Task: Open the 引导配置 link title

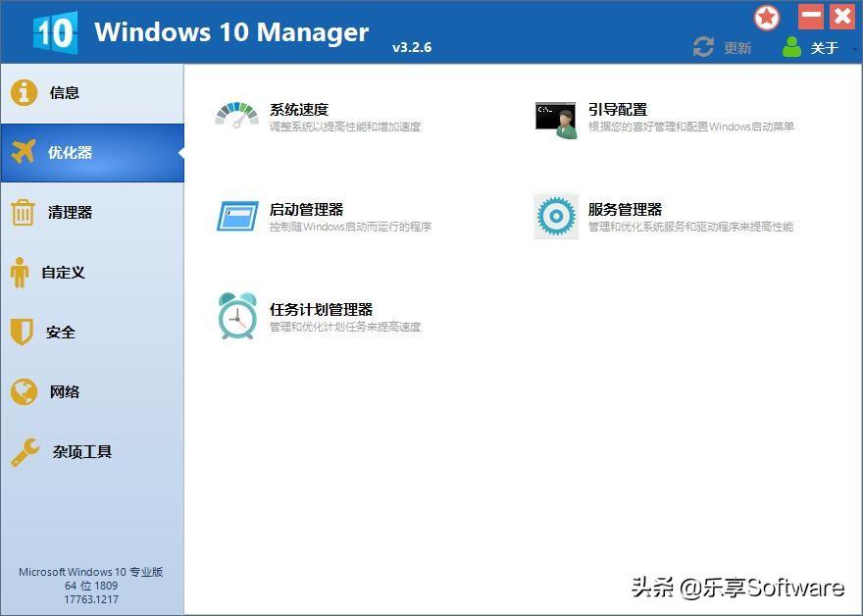Action: click(618, 110)
